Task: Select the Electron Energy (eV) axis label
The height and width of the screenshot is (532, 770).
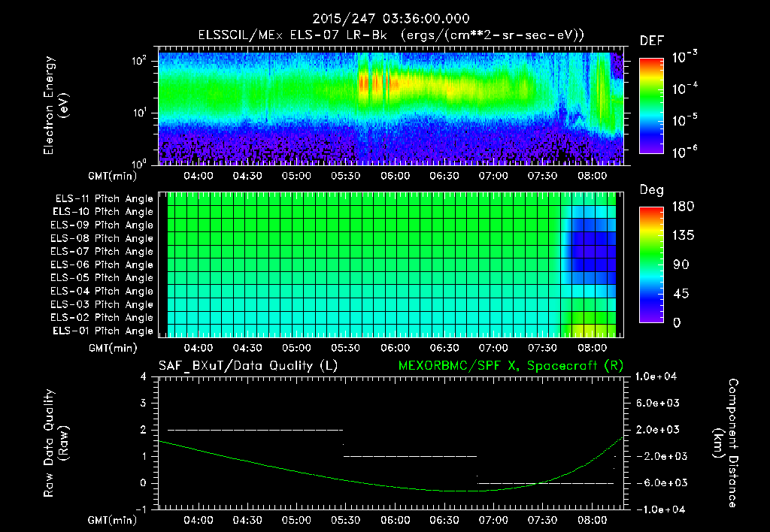Action: pyautogui.click(x=56, y=105)
